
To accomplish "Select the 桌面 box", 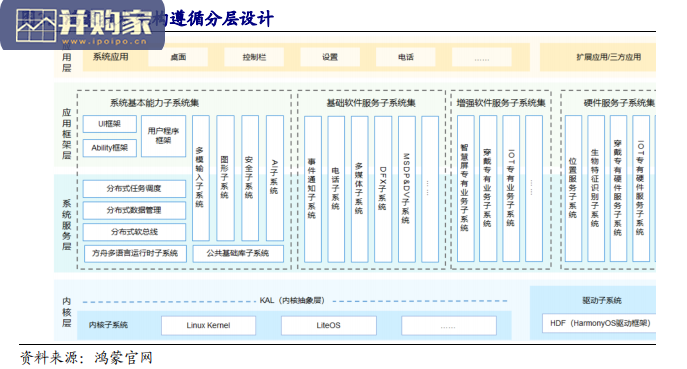I will (x=178, y=57).
